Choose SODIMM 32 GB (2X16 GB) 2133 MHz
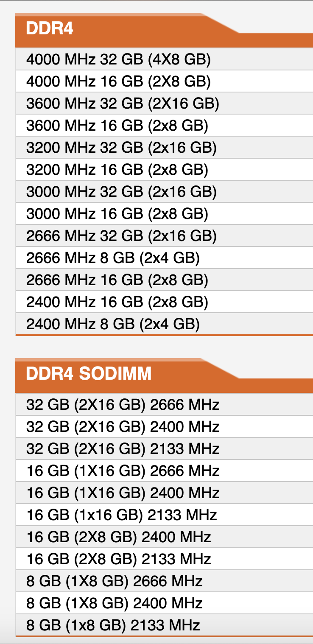The height and width of the screenshot is (644, 313). click(123, 448)
